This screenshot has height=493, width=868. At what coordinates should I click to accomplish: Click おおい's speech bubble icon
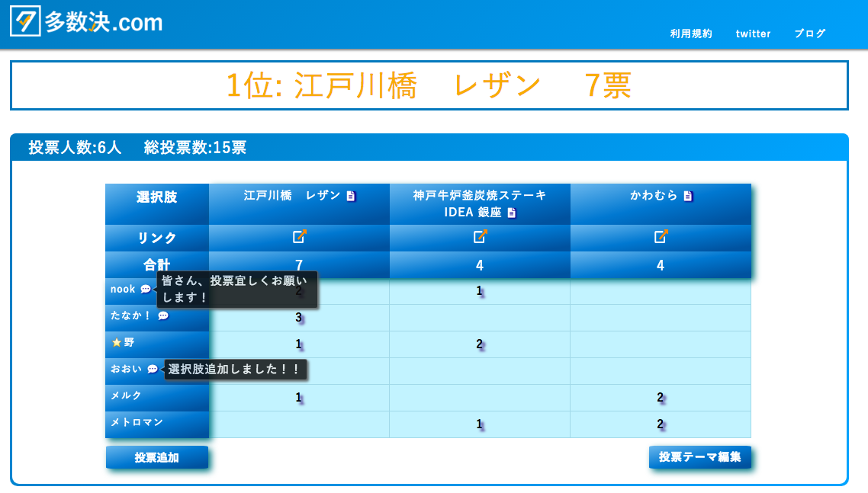pos(153,370)
